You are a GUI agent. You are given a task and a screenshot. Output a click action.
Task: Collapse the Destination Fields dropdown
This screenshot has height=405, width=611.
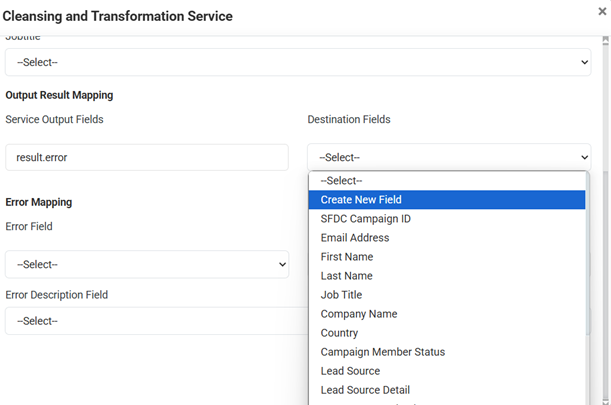449,157
